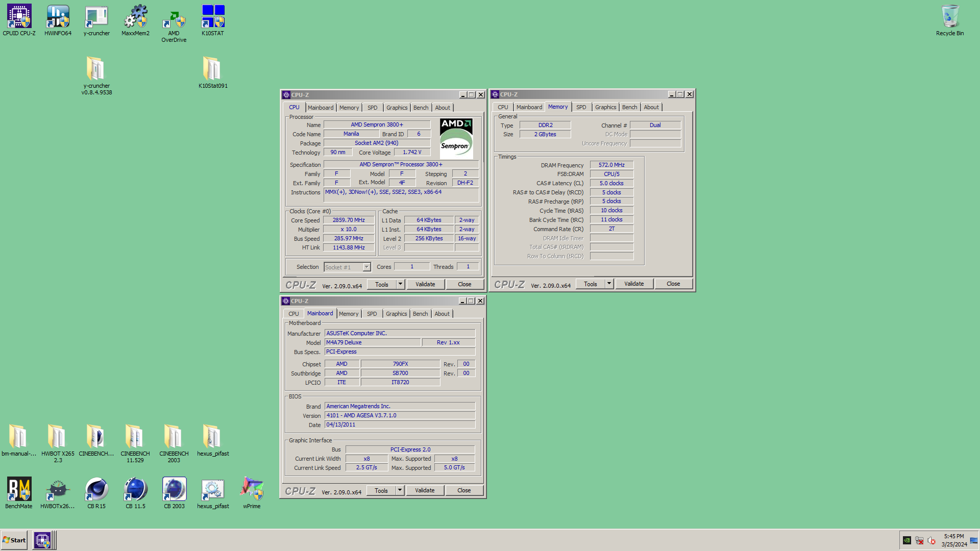Screen dimensions: 980x551
Task: Open y-cruncher shortcut on desktop
Action: click(96, 20)
